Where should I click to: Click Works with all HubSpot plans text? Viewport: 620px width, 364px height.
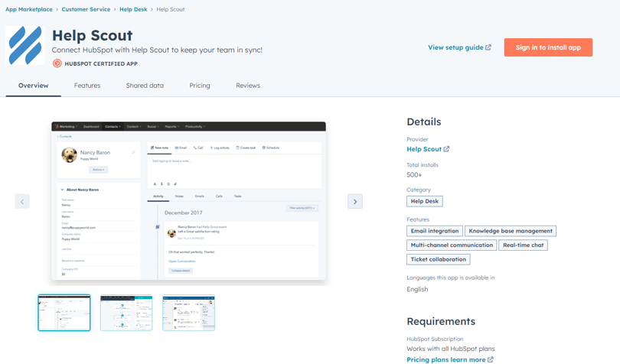[450, 349]
